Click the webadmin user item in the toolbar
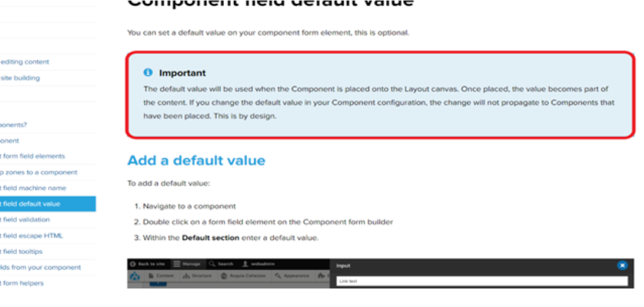Viewport: 644px width, 307px height. 259,264
